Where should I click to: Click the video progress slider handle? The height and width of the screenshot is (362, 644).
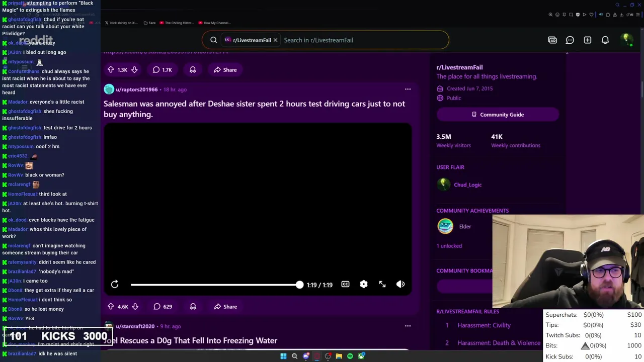coord(300,285)
